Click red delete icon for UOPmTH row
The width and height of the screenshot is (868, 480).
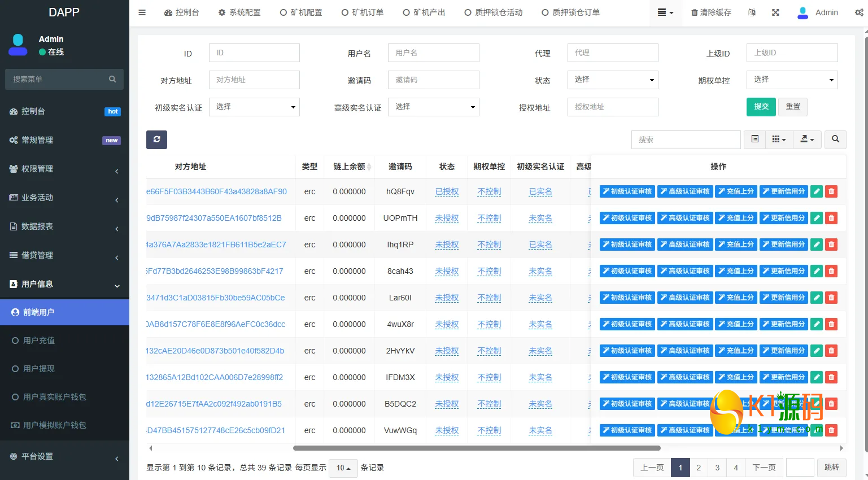click(831, 218)
